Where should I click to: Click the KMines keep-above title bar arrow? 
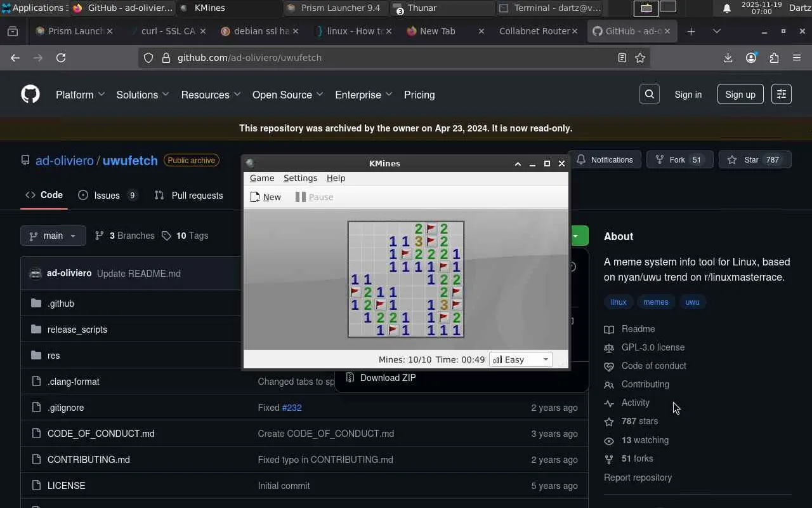[518, 164]
